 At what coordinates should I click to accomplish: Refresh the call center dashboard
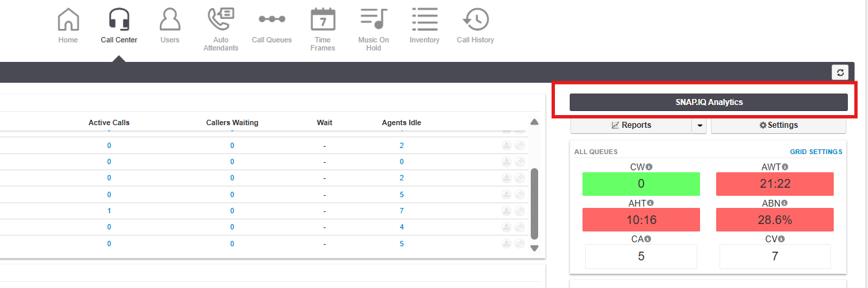tap(840, 72)
